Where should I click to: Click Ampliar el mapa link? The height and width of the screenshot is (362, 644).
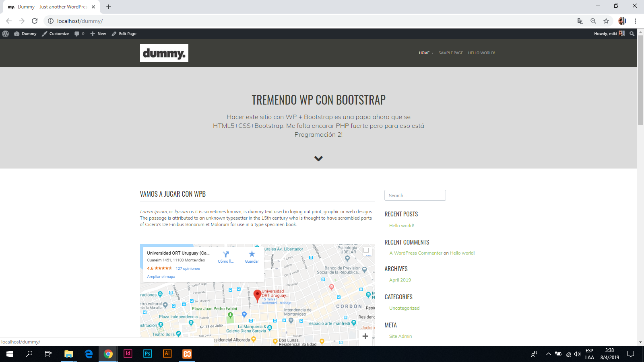[161, 277]
